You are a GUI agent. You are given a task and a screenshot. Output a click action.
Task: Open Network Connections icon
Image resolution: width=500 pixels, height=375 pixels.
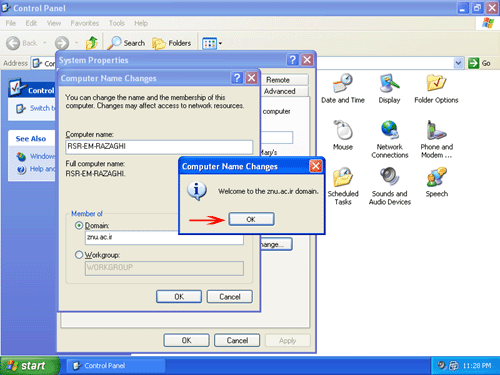(389, 139)
